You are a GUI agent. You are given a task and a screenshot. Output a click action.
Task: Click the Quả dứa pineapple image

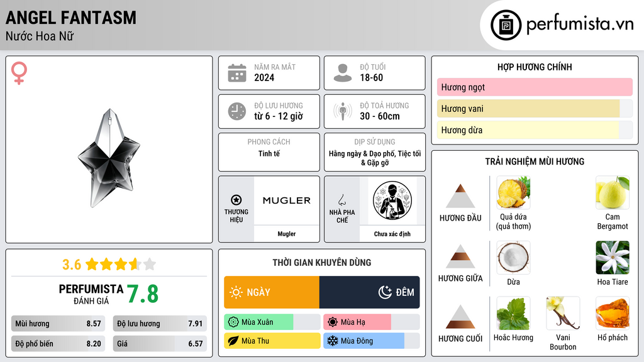point(513,192)
